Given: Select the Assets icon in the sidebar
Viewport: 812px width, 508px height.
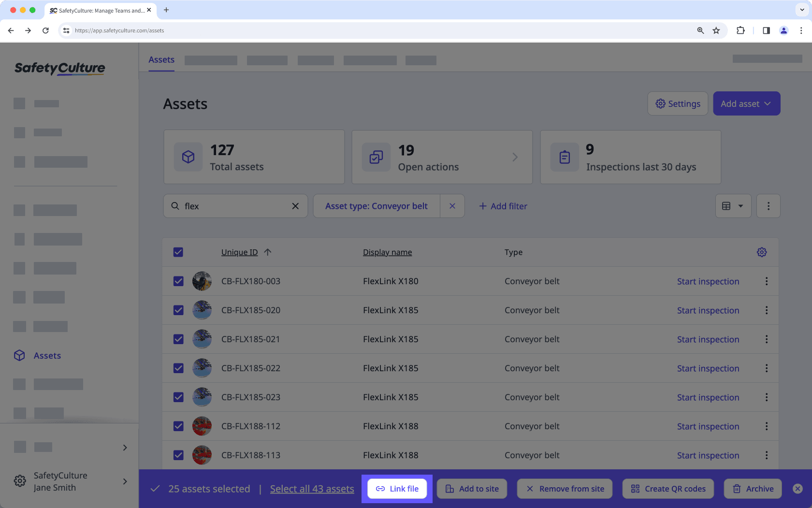Looking at the screenshot, I should click(19, 355).
